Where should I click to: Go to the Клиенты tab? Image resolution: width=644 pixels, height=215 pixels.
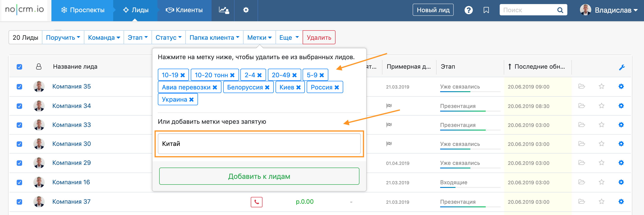[x=184, y=10]
